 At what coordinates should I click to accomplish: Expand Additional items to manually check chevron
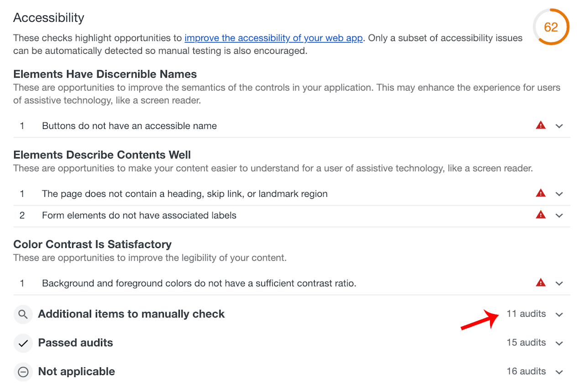click(559, 315)
